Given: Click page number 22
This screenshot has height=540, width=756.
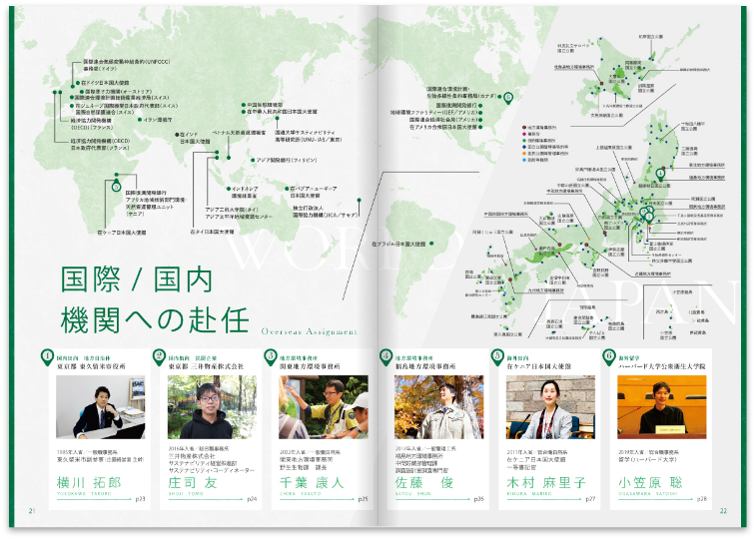Looking at the screenshot, I should coord(723,511).
